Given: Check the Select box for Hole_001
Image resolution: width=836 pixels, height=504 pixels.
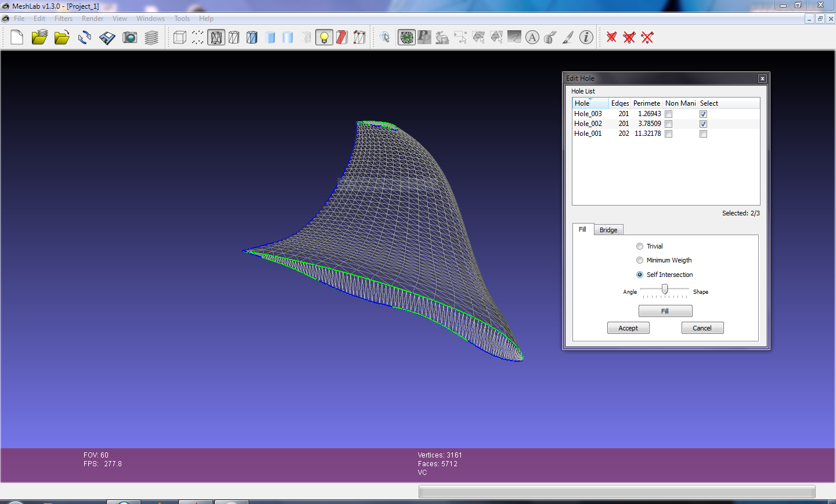Looking at the screenshot, I should pyautogui.click(x=703, y=134).
